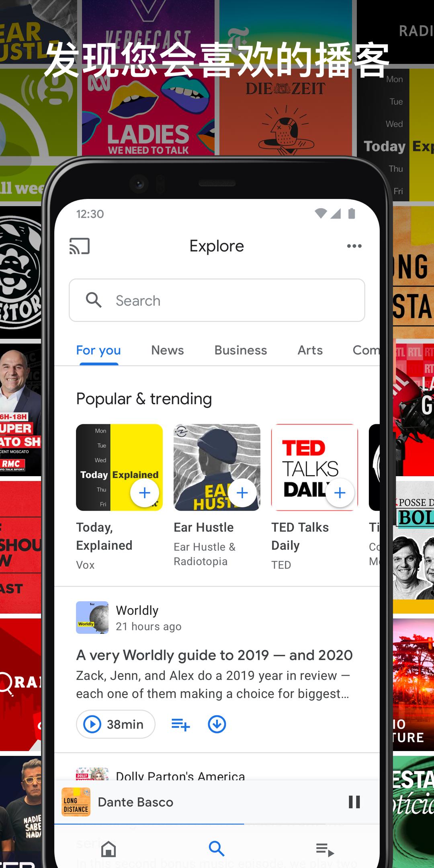
Task: Select the For you tab
Action: coord(98,350)
